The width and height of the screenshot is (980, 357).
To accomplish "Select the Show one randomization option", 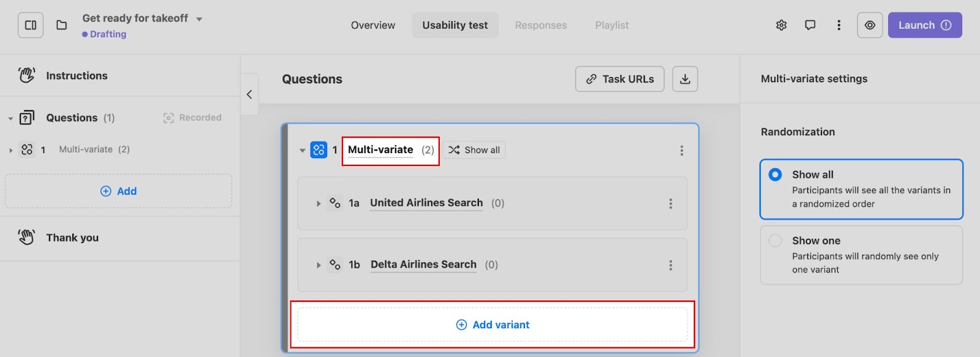I will point(775,241).
